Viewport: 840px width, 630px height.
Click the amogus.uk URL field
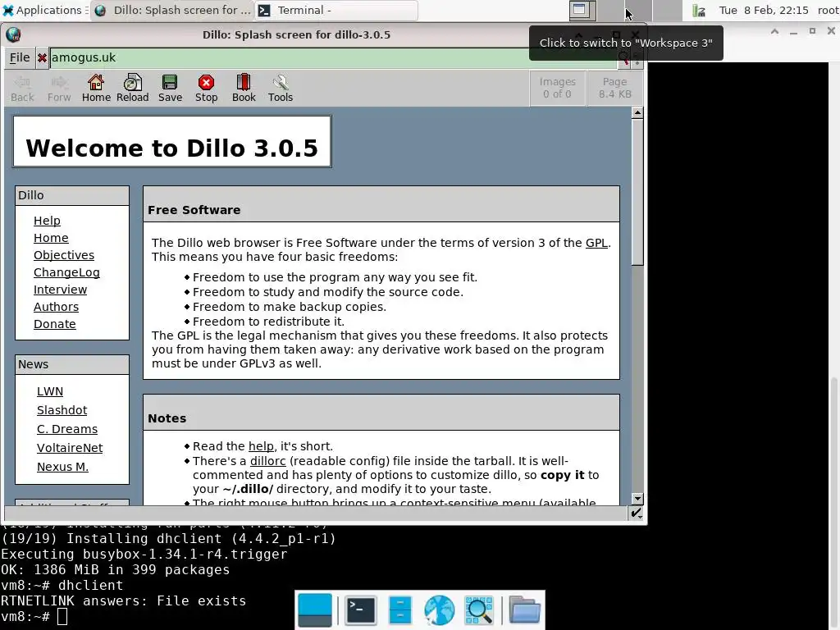pos(332,58)
